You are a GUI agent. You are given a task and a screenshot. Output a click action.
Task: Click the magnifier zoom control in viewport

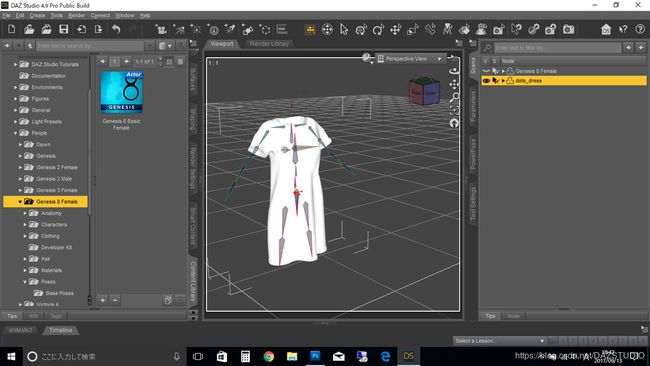coord(454,97)
